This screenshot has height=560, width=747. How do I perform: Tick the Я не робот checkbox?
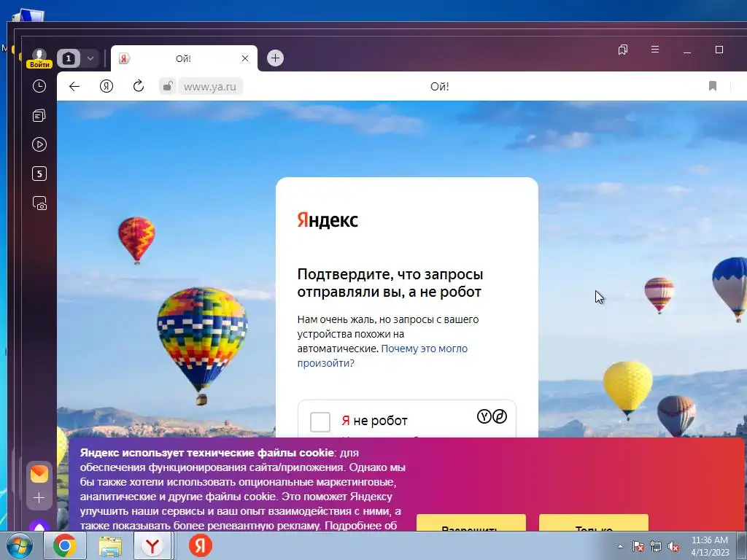[x=320, y=422]
